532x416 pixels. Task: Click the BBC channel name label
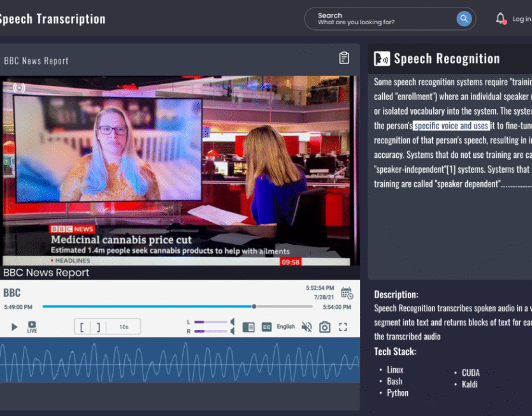[12, 292]
